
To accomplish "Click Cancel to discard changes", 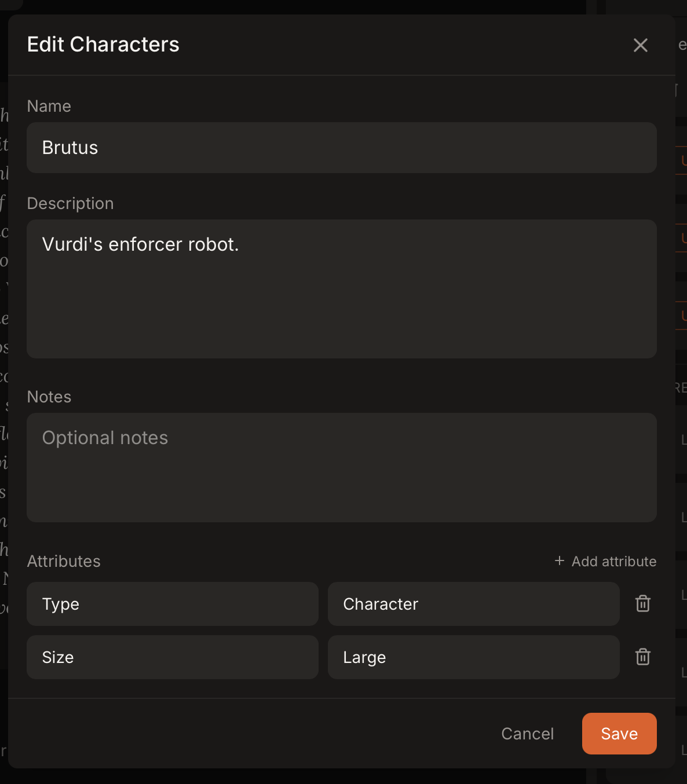I will (x=527, y=734).
